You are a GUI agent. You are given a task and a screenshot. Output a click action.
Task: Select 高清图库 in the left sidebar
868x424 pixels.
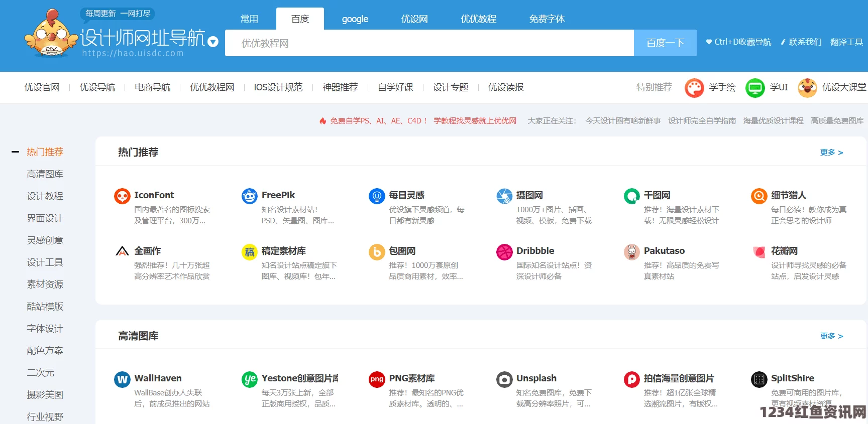(x=45, y=174)
